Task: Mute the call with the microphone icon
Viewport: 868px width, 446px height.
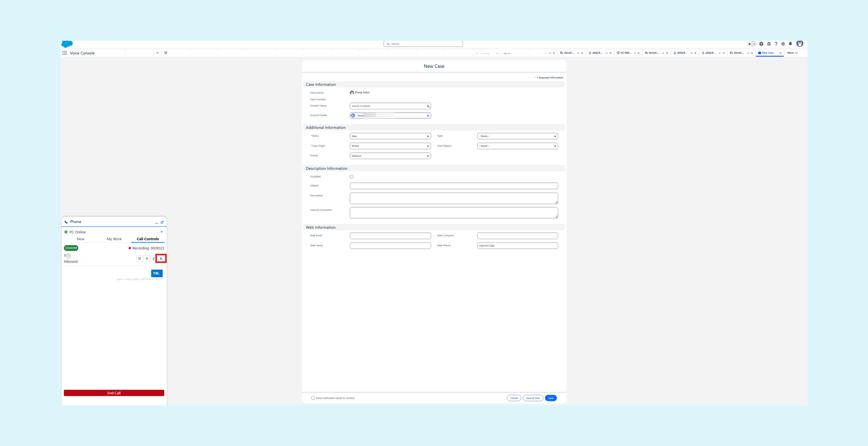Action: tap(147, 258)
